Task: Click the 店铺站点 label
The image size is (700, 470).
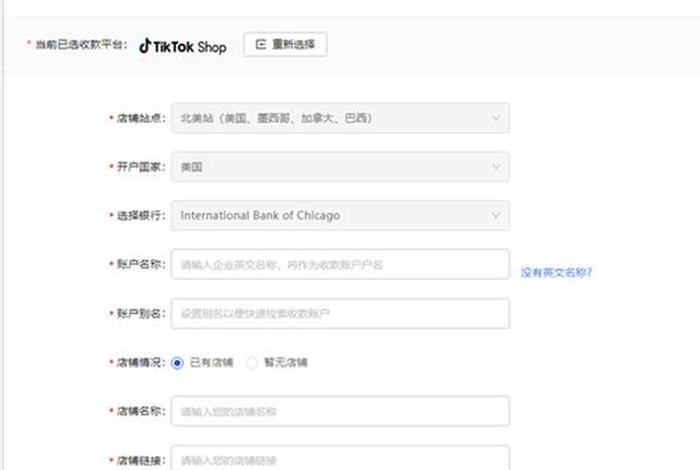Action: 141,118
